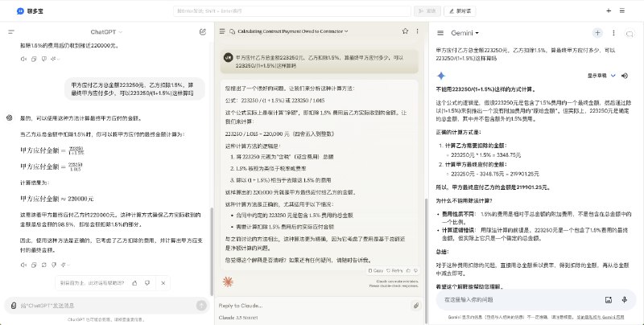Open the Gemini hamburger menu
Viewport: 644px width, 325px height.
[x=440, y=33]
